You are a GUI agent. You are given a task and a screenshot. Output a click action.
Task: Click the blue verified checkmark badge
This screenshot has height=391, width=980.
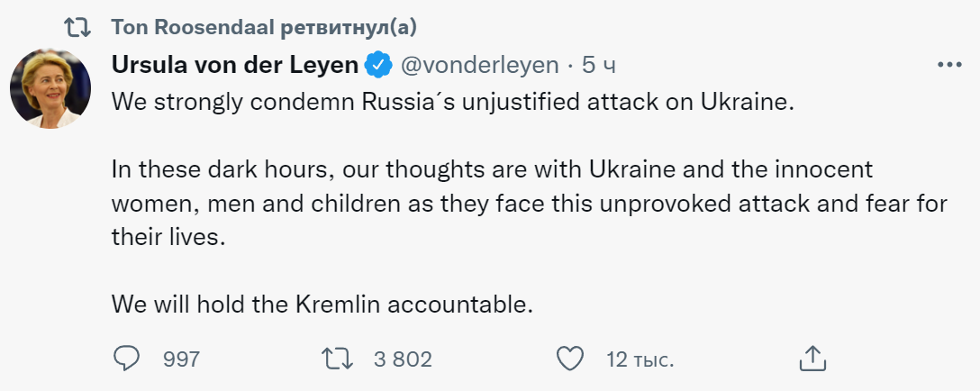(377, 65)
